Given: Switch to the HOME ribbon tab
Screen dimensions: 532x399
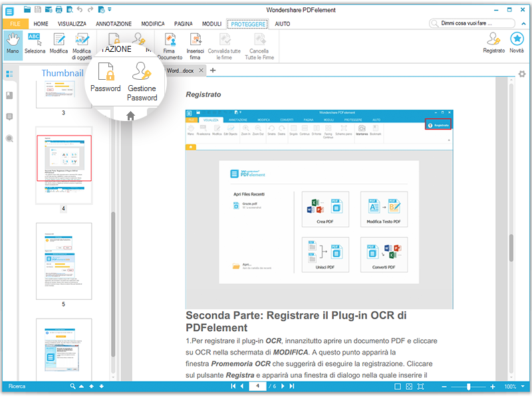Looking at the screenshot, I should [x=41, y=24].
